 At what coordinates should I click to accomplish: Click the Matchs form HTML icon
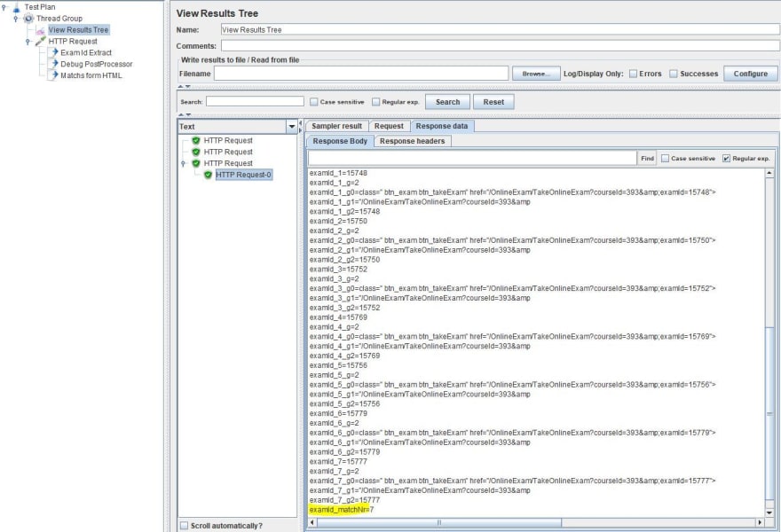click(x=54, y=75)
